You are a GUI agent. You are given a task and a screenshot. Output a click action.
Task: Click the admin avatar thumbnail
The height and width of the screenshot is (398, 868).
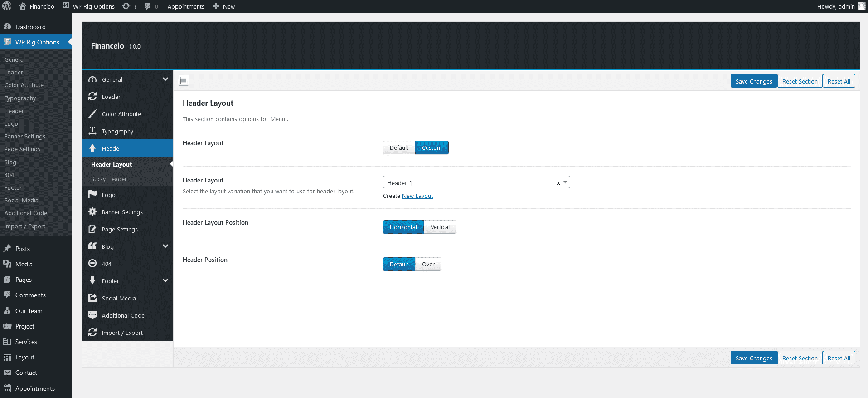click(862, 6)
